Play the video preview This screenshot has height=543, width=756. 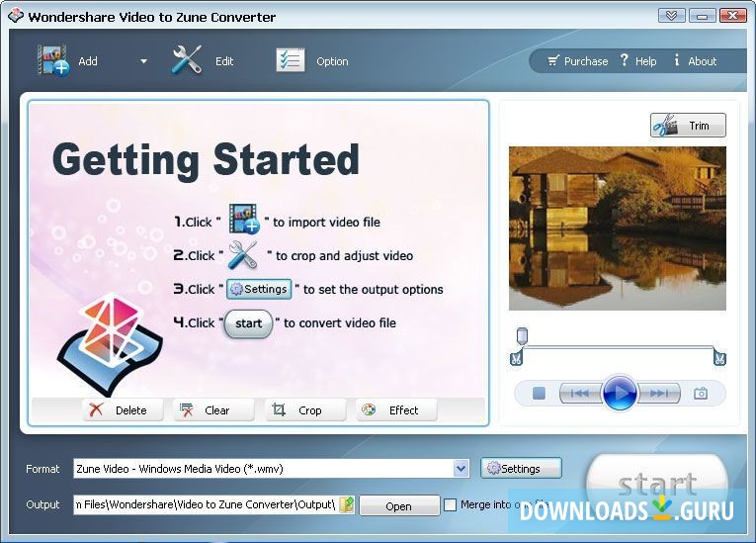tap(620, 393)
